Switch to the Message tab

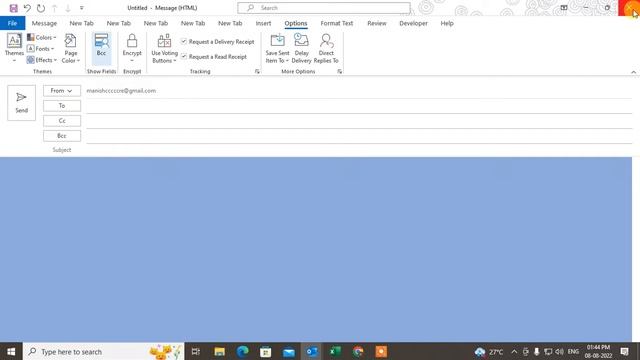coord(44,23)
